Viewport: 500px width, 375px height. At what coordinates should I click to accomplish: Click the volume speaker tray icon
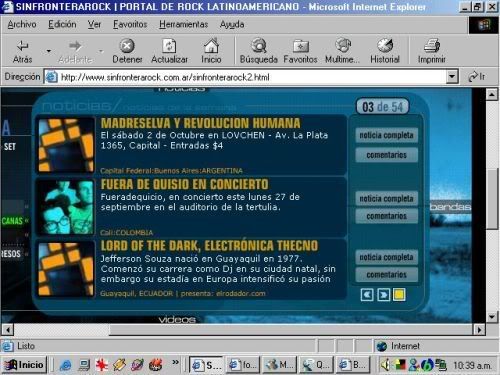coord(385,365)
